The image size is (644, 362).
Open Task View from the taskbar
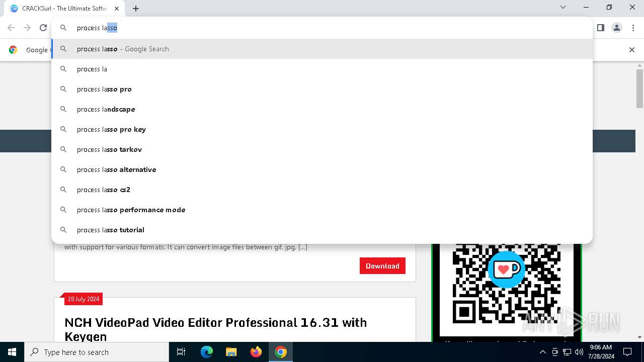(x=181, y=352)
